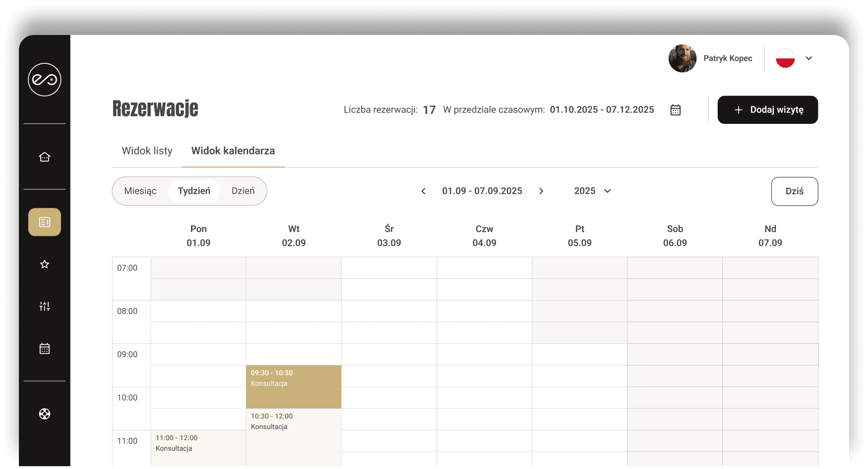
Task: Switch calendar to Miesiąc view
Action: click(140, 191)
